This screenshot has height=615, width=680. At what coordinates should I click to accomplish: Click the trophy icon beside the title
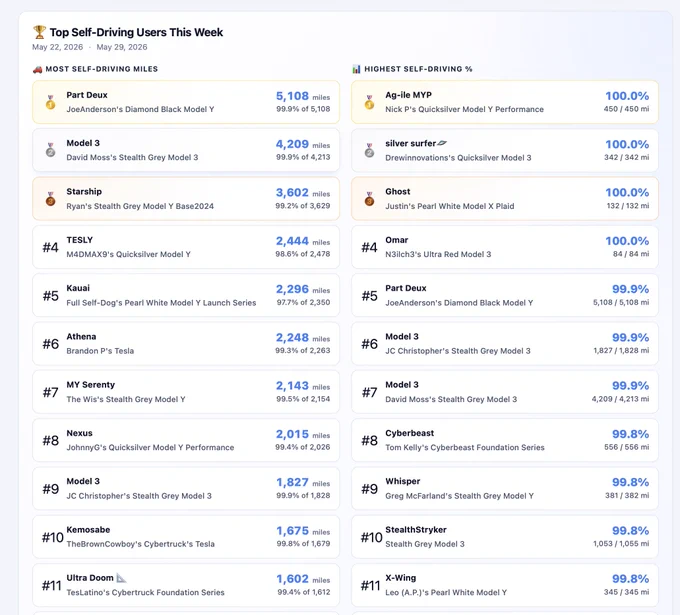[39, 32]
